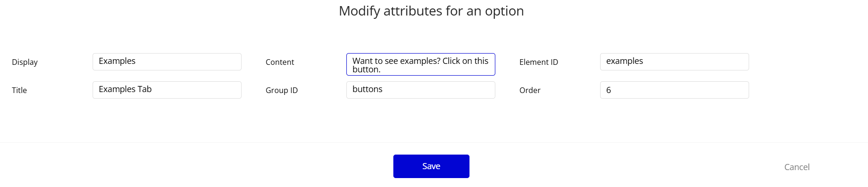868x187 pixels.
Task: Click the Content field label
Action: pos(280,62)
